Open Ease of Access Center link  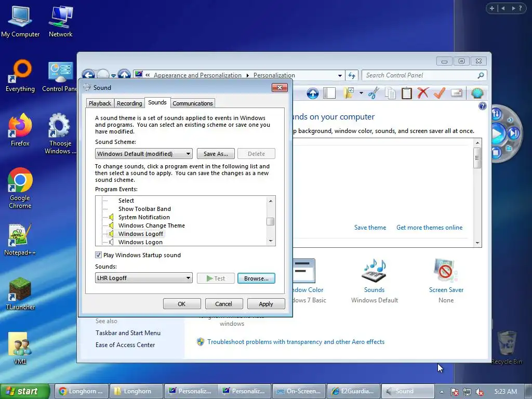tap(125, 345)
